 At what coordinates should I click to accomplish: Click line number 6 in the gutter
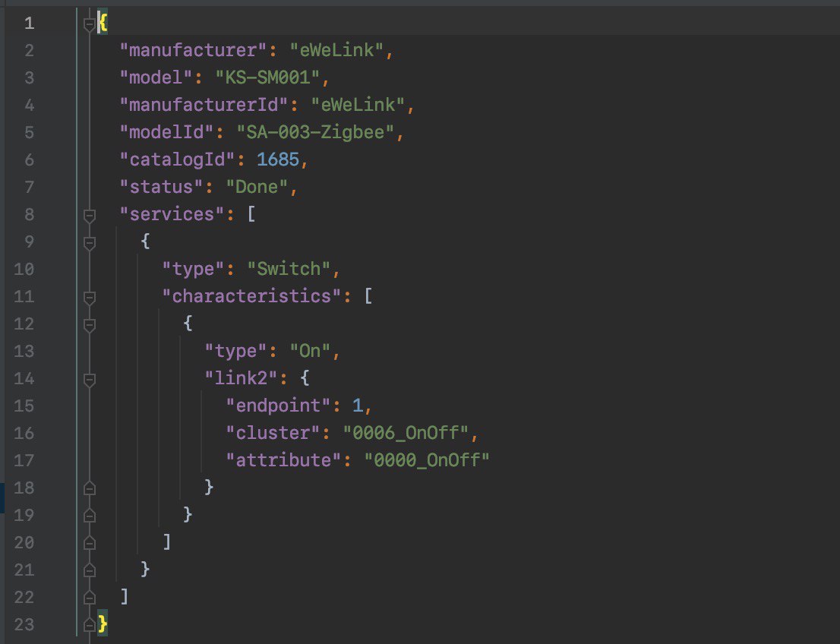29,159
